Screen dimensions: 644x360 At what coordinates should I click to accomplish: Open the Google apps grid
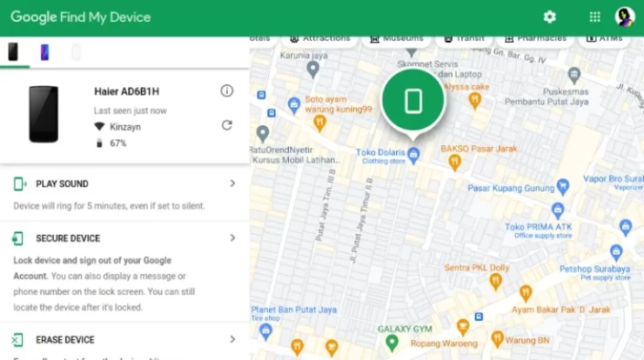594,17
